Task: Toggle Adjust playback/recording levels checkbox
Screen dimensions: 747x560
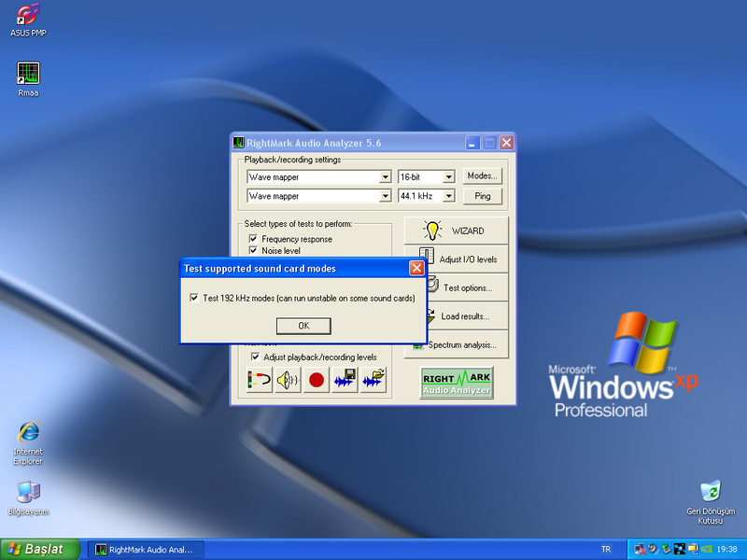Action: click(255, 357)
